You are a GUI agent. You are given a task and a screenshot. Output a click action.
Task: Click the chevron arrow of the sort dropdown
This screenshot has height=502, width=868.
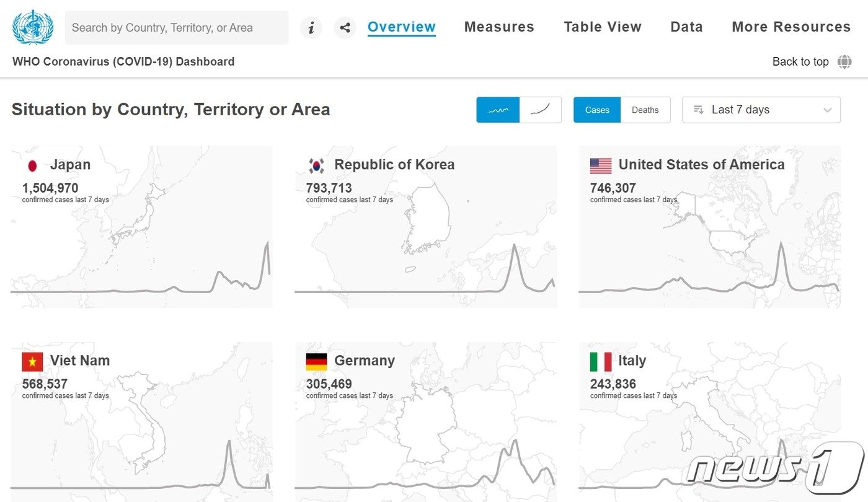pos(827,110)
